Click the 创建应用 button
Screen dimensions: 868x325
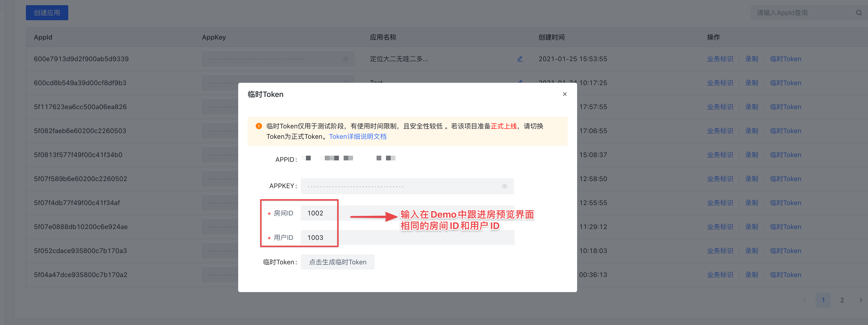47,13
